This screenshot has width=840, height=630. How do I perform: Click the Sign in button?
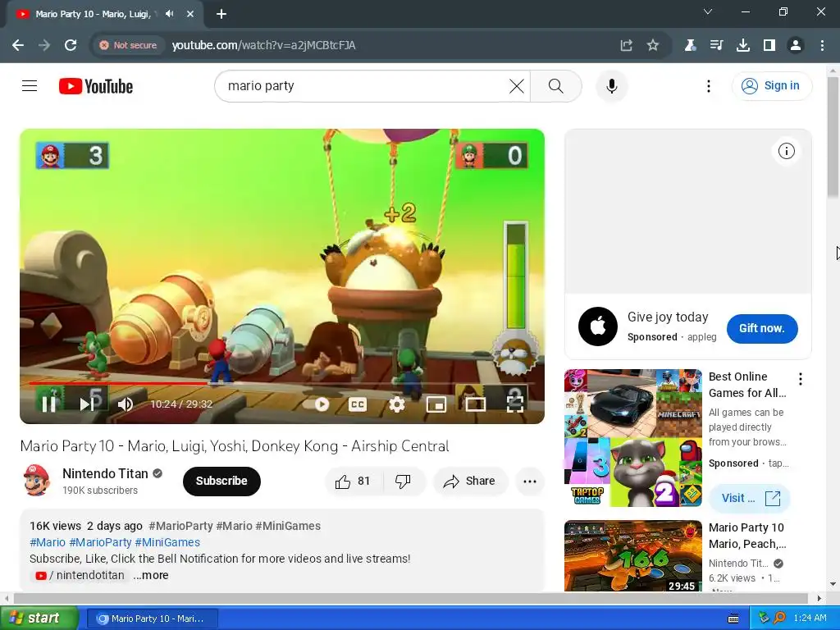(772, 85)
